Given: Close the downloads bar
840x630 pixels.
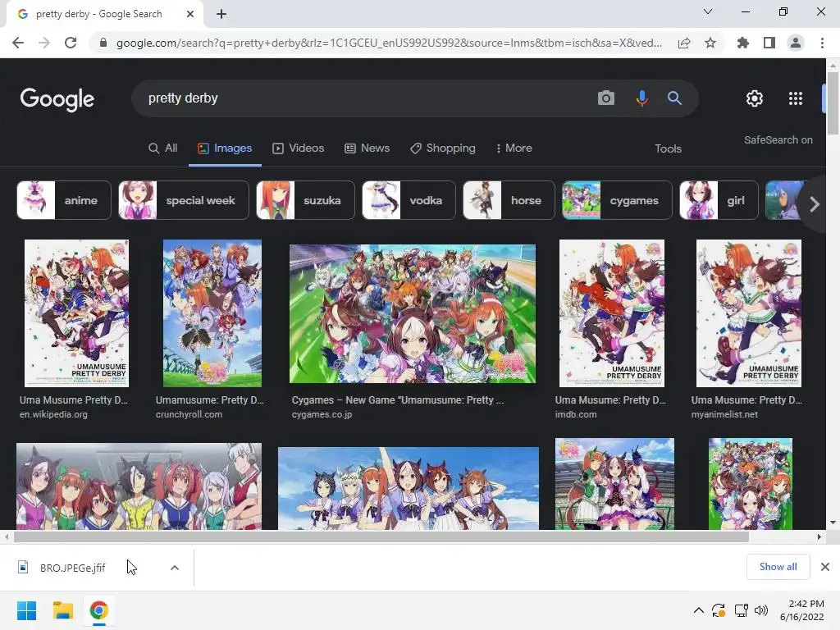Looking at the screenshot, I should coord(825,567).
